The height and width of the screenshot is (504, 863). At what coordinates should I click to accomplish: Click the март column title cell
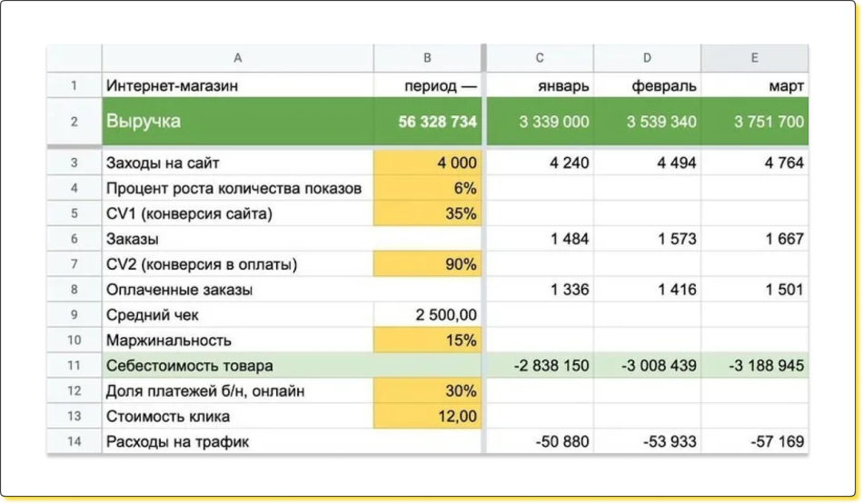[755, 86]
